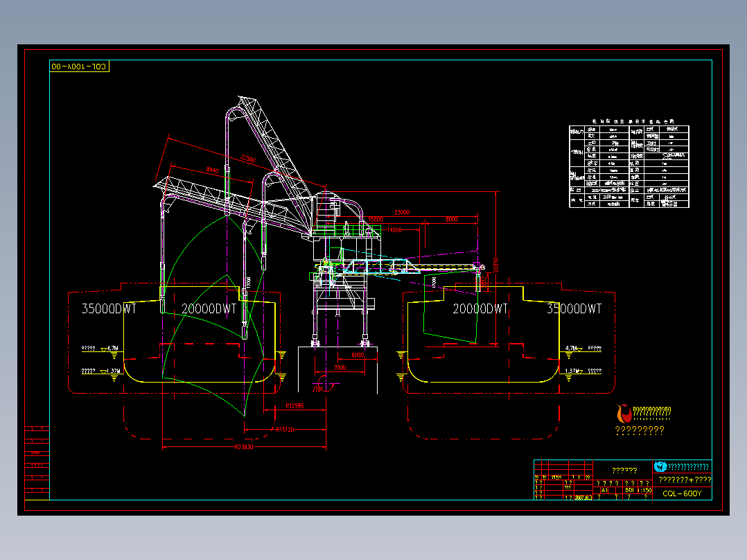The height and width of the screenshot is (560, 747).
Task: Click the 2007.03 date cell
Action: [x=583, y=498]
